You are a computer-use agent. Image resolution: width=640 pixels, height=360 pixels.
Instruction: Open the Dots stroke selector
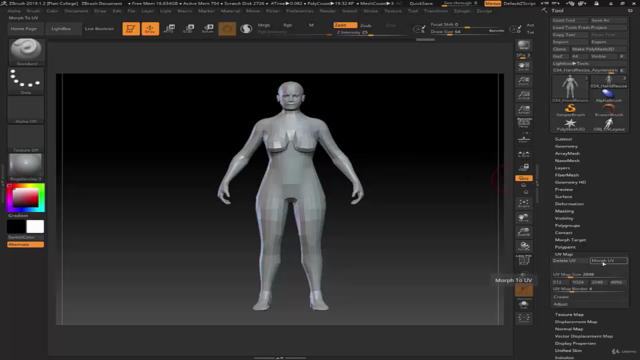pyautogui.click(x=26, y=81)
